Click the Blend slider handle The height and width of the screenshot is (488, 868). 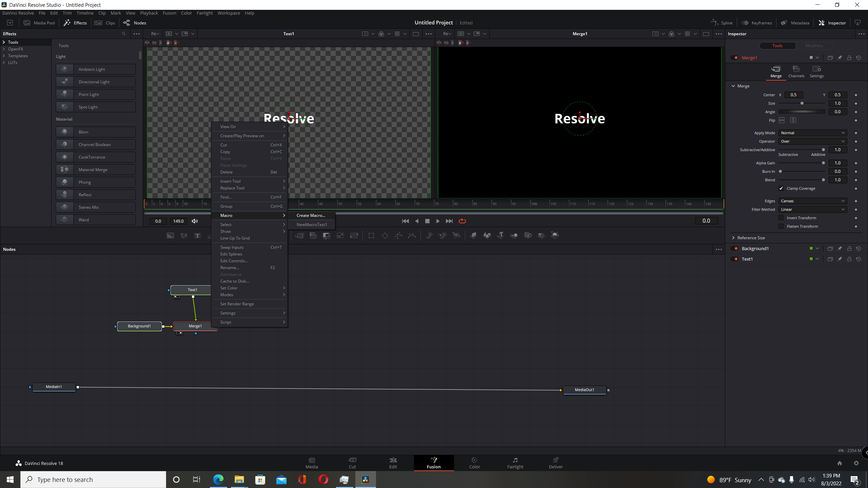[x=823, y=180]
